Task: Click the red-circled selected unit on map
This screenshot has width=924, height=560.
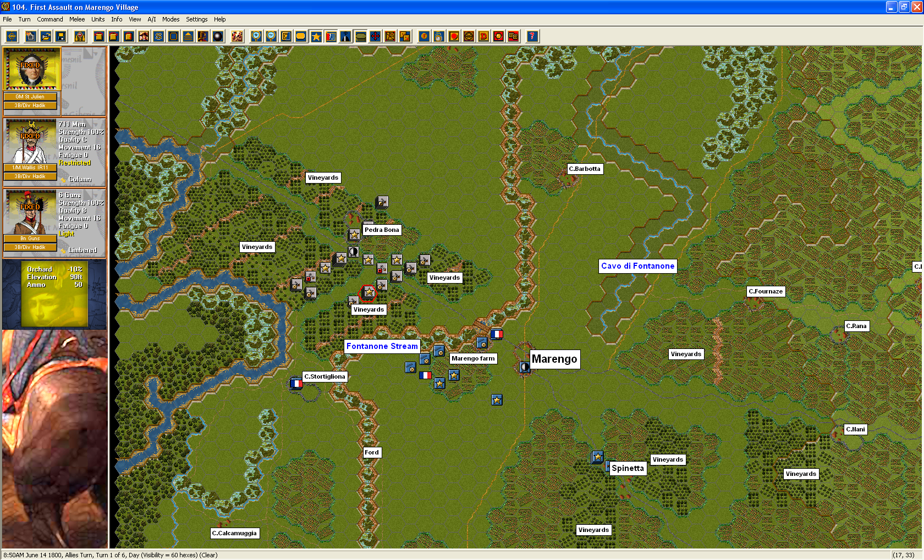Action: tap(369, 292)
